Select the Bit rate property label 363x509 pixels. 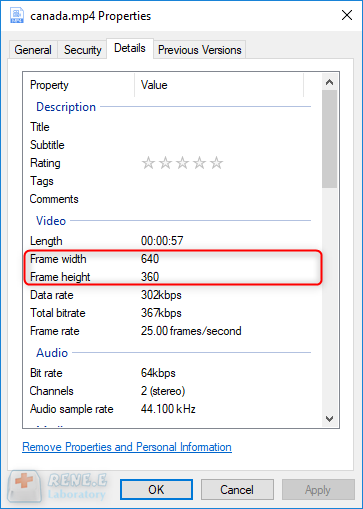tap(46, 373)
